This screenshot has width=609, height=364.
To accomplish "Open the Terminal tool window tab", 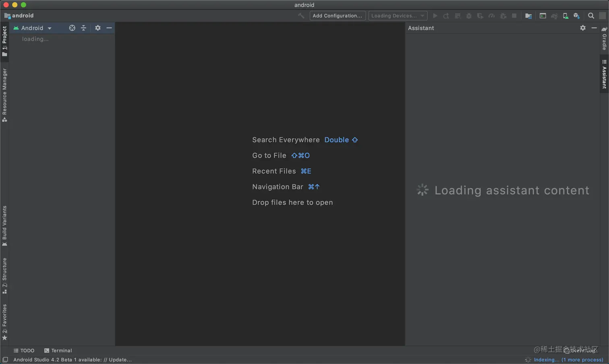I will (58, 351).
